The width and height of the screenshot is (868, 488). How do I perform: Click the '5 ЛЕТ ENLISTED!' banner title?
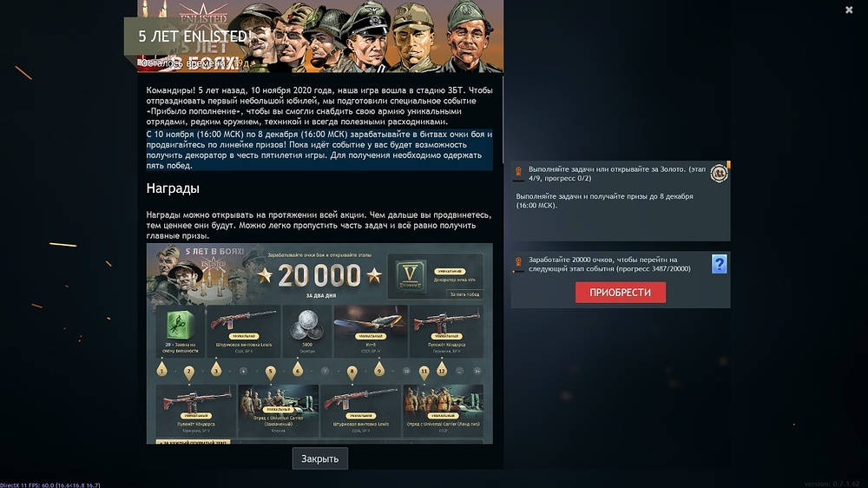click(x=194, y=36)
